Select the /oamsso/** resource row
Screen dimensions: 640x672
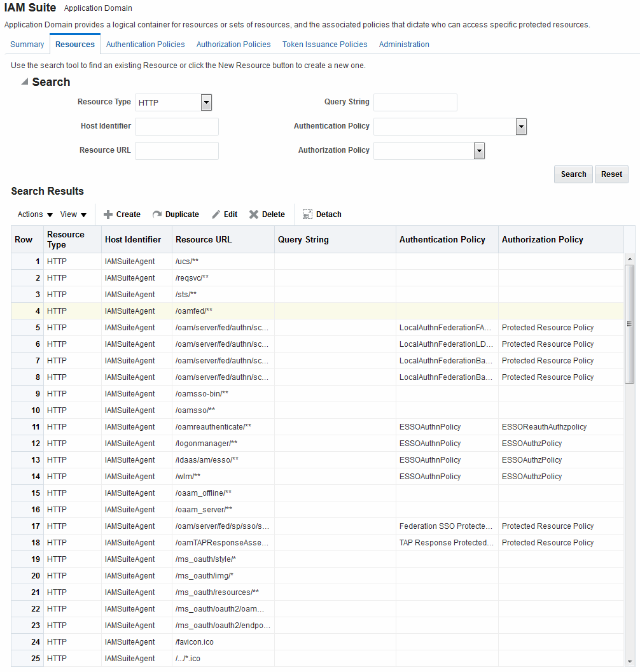pyautogui.click(x=317, y=410)
